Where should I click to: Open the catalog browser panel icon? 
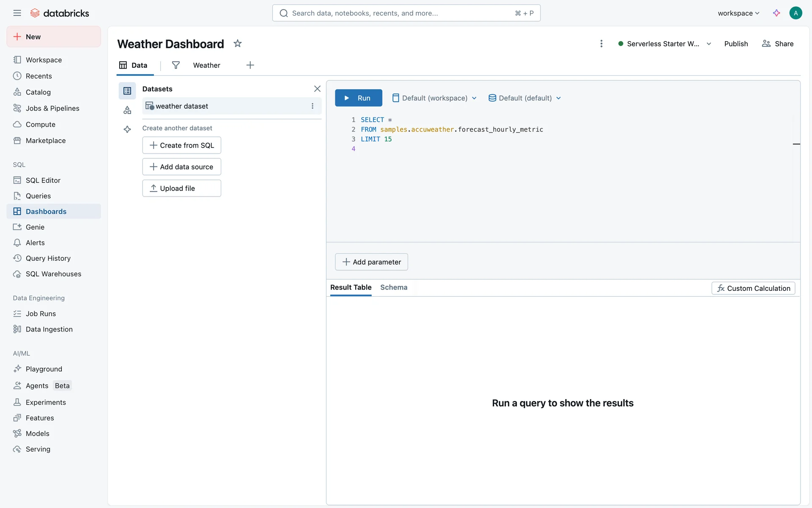[x=127, y=110]
